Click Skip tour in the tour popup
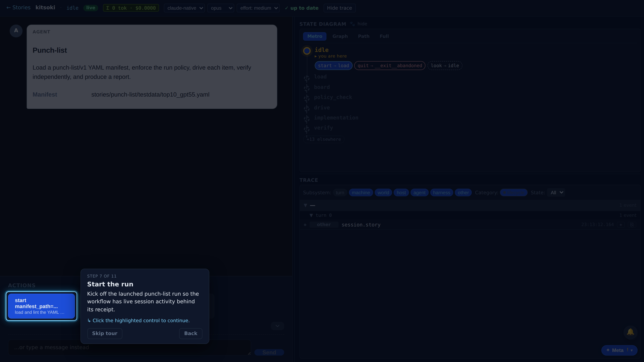Image resolution: width=644 pixels, height=362 pixels. [x=104, y=333]
